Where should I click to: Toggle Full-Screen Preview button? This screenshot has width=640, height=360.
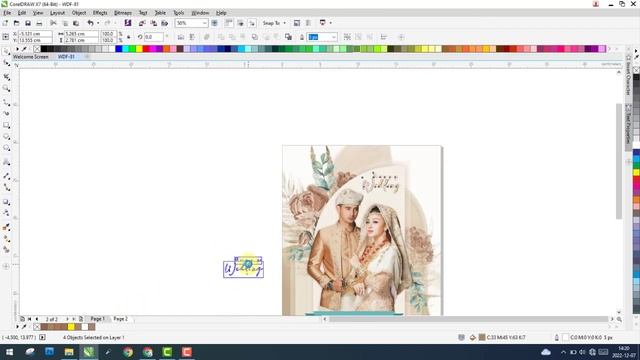click(215, 23)
